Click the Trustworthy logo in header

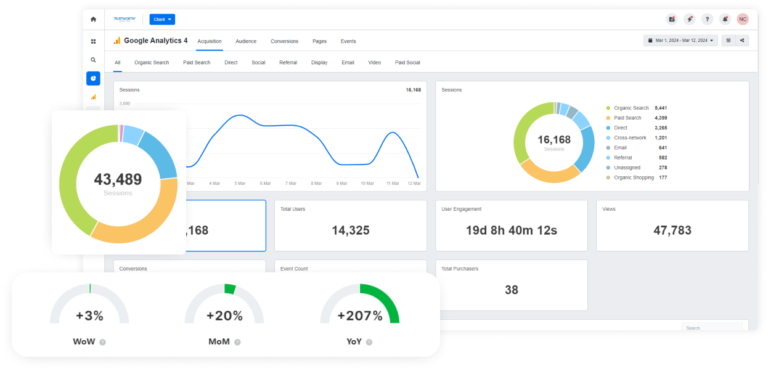coord(124,19)
